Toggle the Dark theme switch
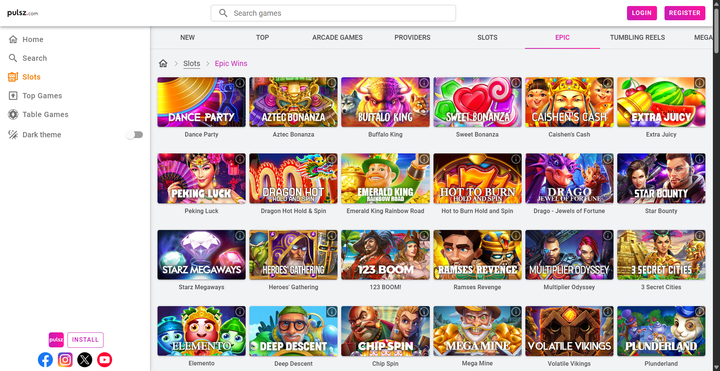 pyautogui.click(x=135, y=135)
